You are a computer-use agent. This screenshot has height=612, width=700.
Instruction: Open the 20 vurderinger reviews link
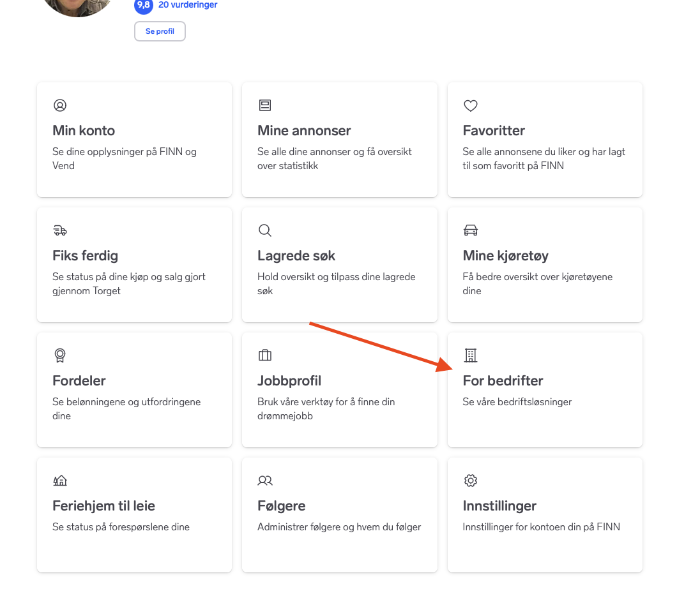pyautogui.click(x=188, y=5)
